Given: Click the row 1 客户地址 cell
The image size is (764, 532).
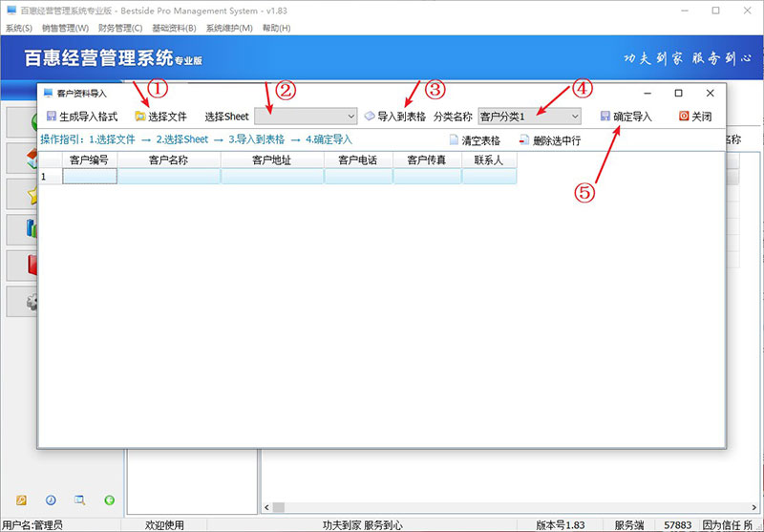Looking at the screenshot, I should tap(272, 176).
